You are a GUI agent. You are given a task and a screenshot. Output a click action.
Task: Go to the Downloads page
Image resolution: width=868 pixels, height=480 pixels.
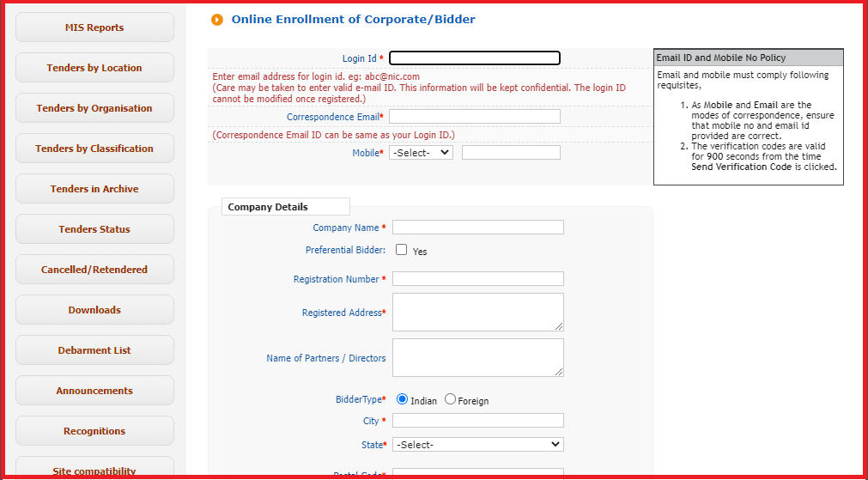(94, 310)
